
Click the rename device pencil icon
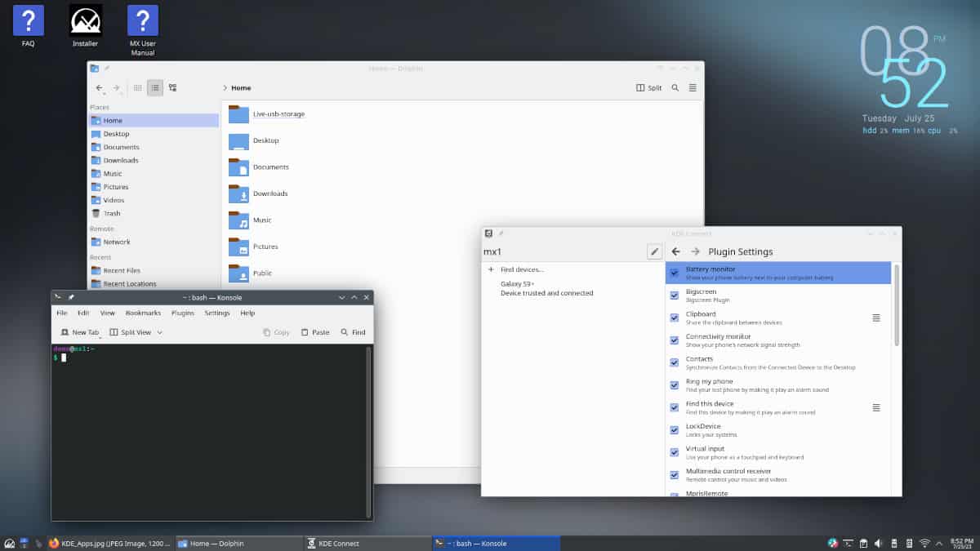click(654, 252)
